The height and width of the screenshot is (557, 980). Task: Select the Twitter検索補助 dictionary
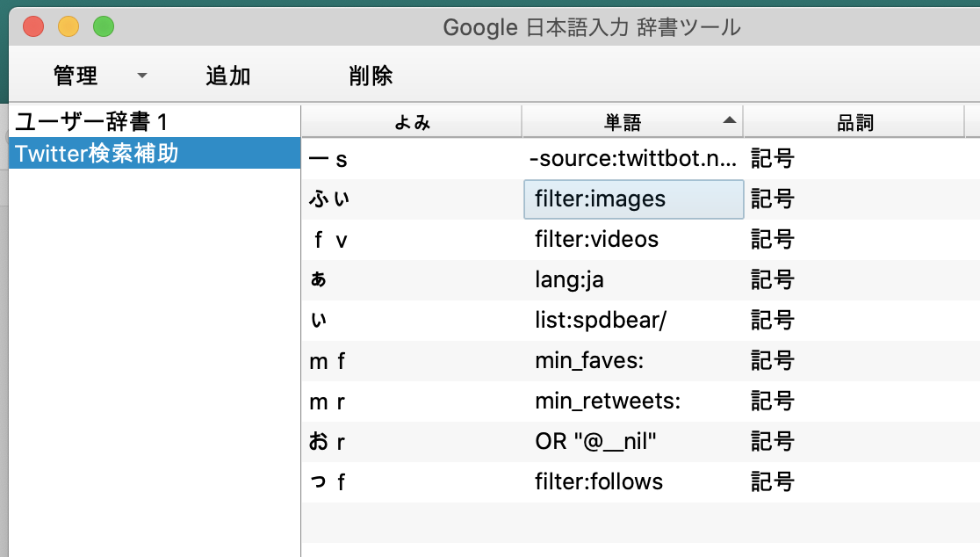97,154
